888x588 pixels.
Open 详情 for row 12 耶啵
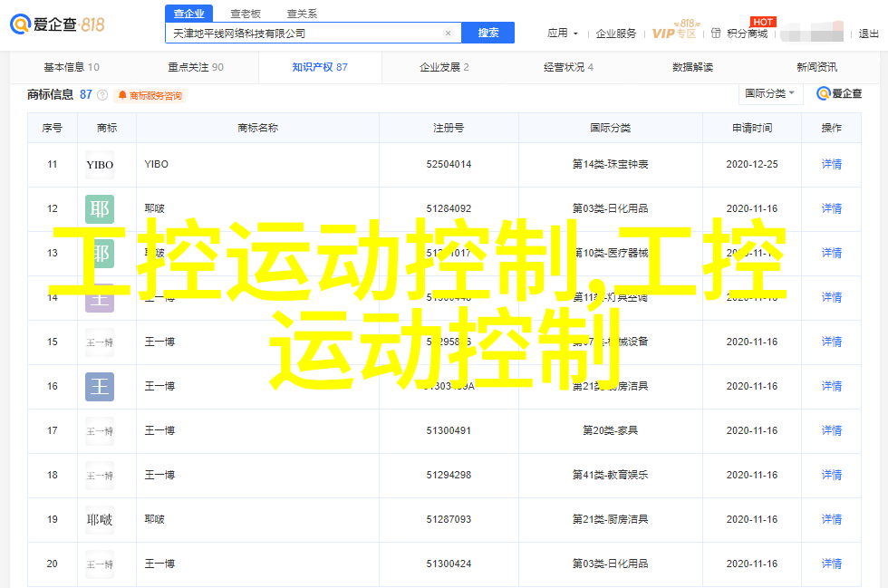[832, 208]
